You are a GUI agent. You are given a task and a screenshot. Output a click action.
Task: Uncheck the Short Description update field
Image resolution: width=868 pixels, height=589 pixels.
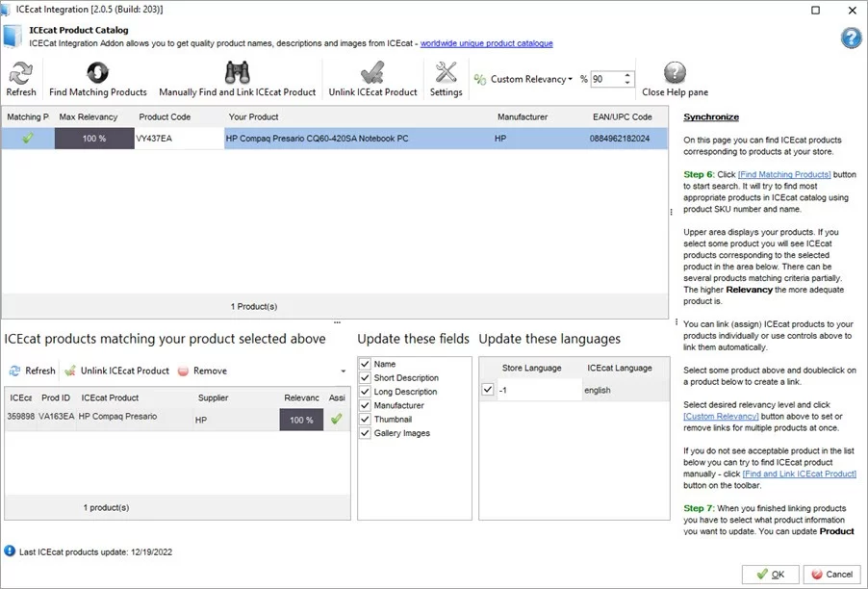pyautogui.click(x=363, y=377)
